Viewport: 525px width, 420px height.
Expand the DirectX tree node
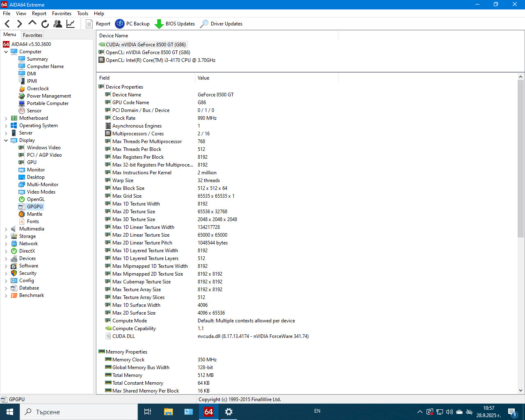6,251
